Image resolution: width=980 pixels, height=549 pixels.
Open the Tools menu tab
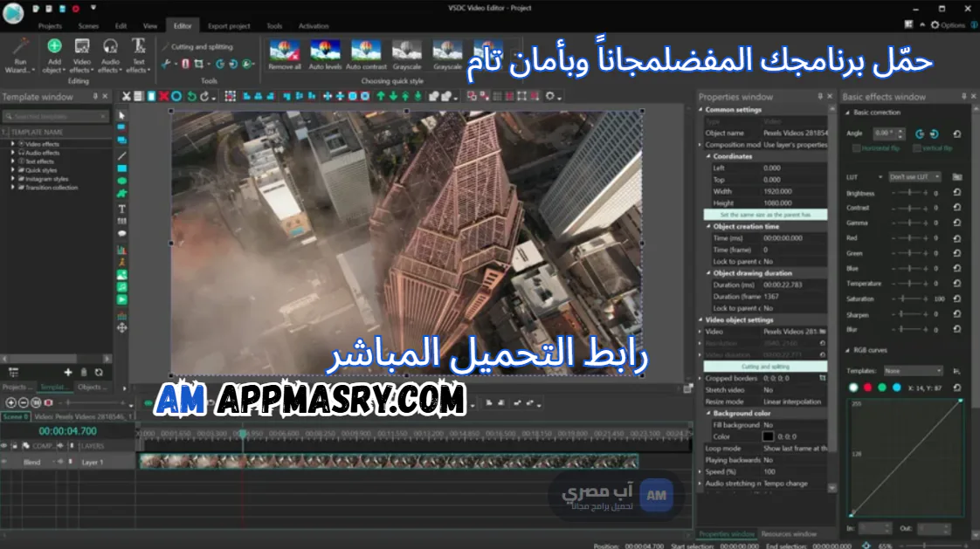pos(274,25)
